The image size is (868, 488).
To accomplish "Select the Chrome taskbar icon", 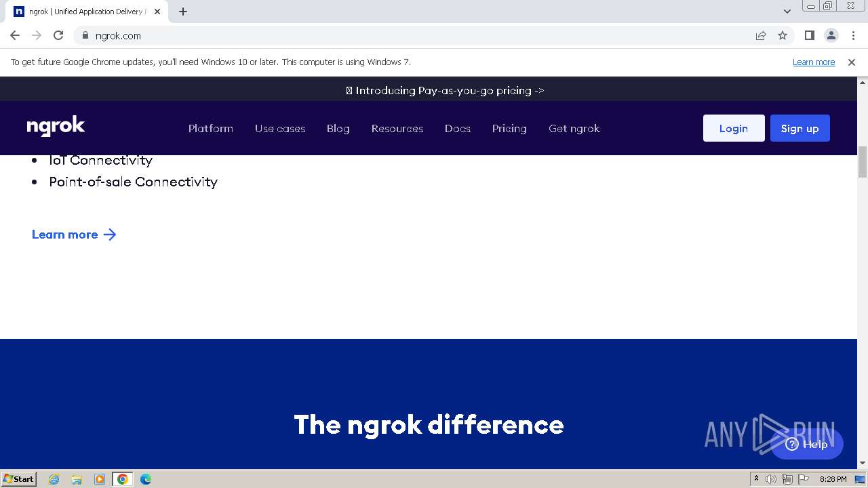I will (123, 479).
